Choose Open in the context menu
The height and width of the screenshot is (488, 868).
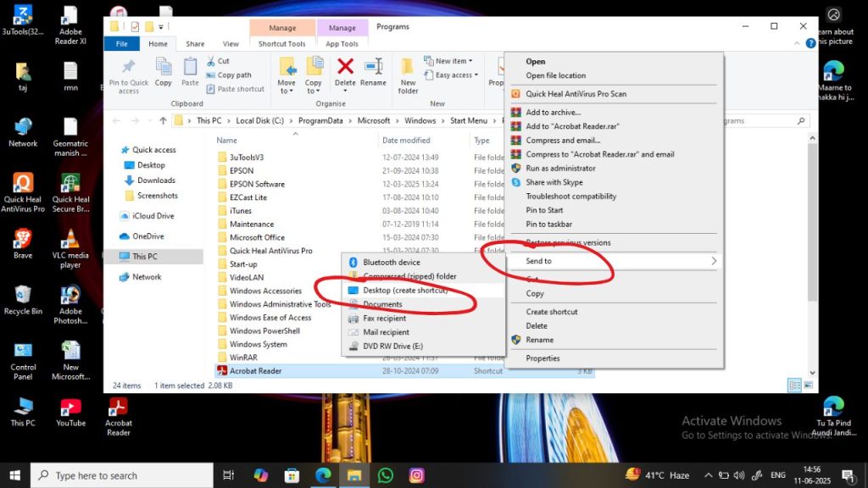point(536,61)
